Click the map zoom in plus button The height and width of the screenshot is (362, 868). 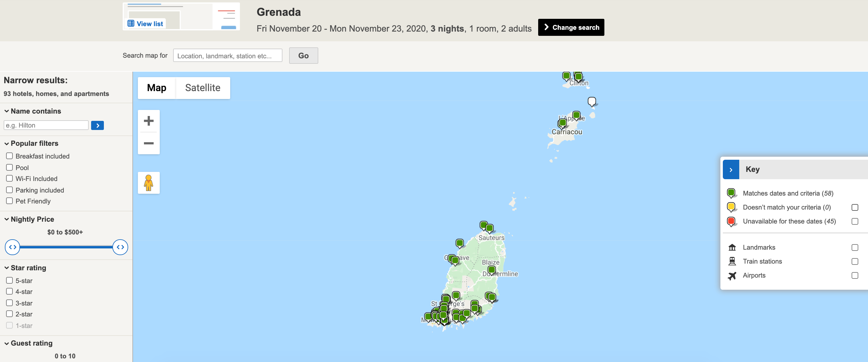pyautogui.click(x=149, y=121)
